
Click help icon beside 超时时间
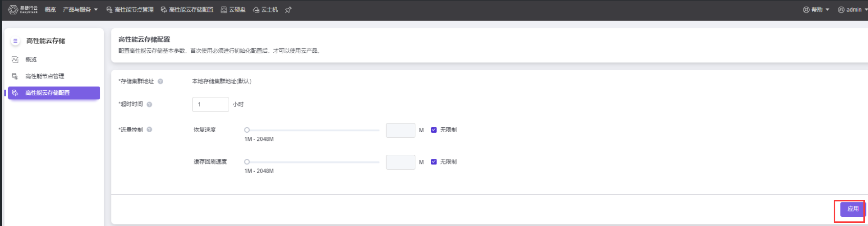click(149, 105)
